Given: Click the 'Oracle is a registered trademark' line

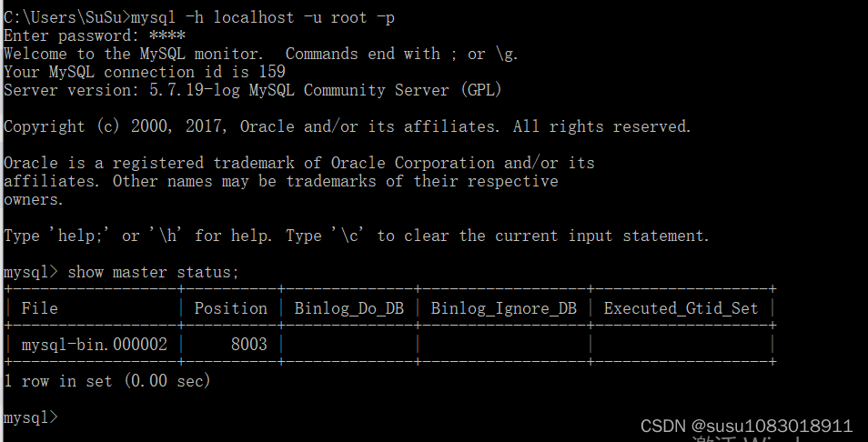Looking at the screenshot, I should coord(299,163).
